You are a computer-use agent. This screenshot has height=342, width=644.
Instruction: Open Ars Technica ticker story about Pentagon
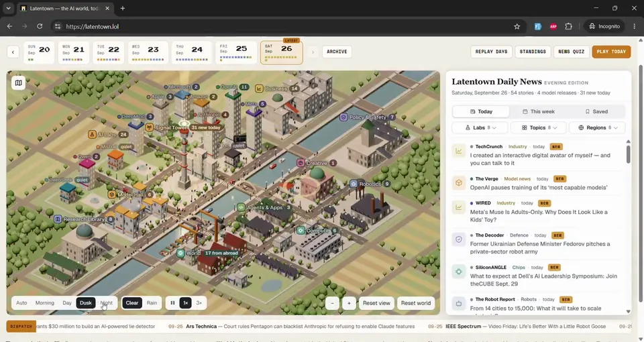tap(301, 327)
